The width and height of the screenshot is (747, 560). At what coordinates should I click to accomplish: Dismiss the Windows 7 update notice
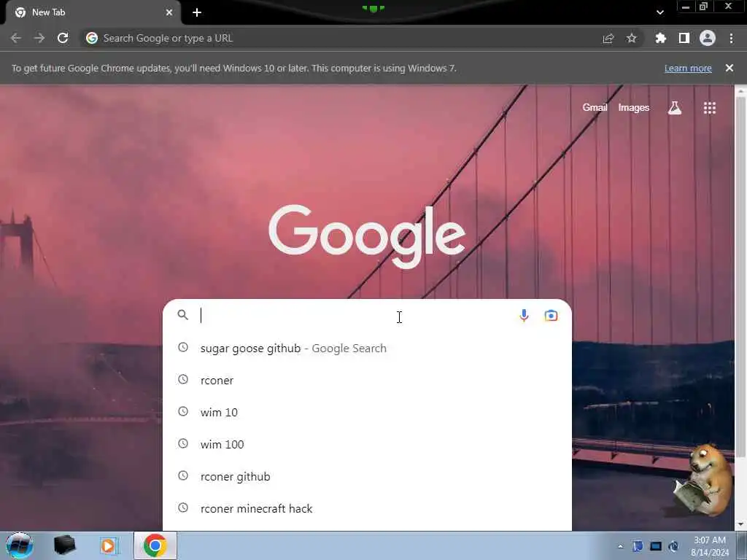point(729,68)
